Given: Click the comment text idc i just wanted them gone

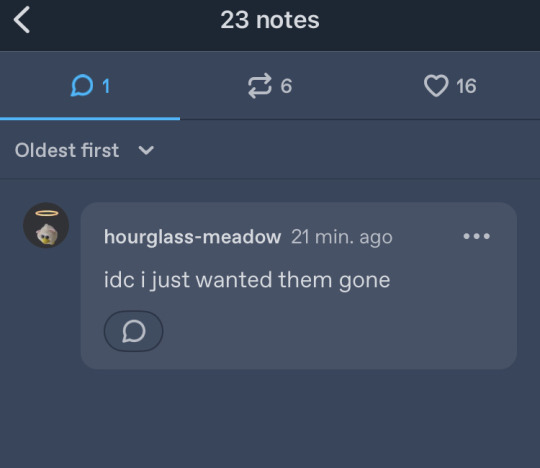Looking at the screenshot, I should click(247, 280).
